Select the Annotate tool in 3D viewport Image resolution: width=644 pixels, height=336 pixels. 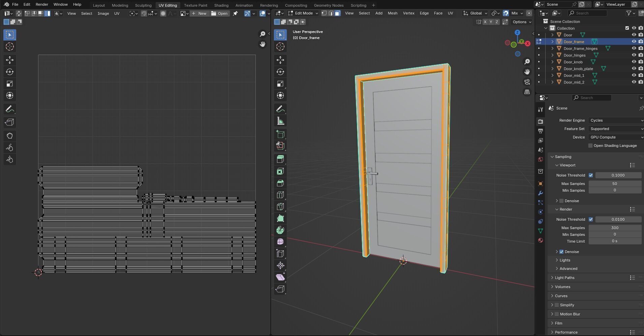click(x=280, y=109)
